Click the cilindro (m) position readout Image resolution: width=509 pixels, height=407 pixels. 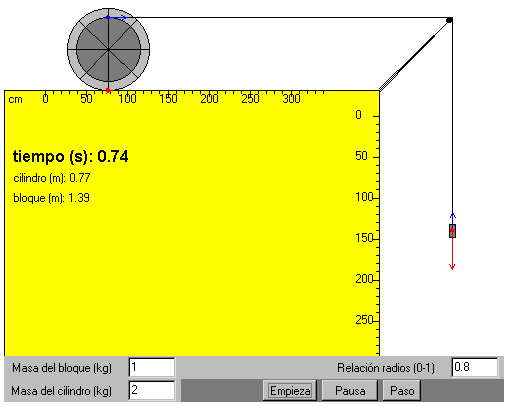(x=52, y=178)
